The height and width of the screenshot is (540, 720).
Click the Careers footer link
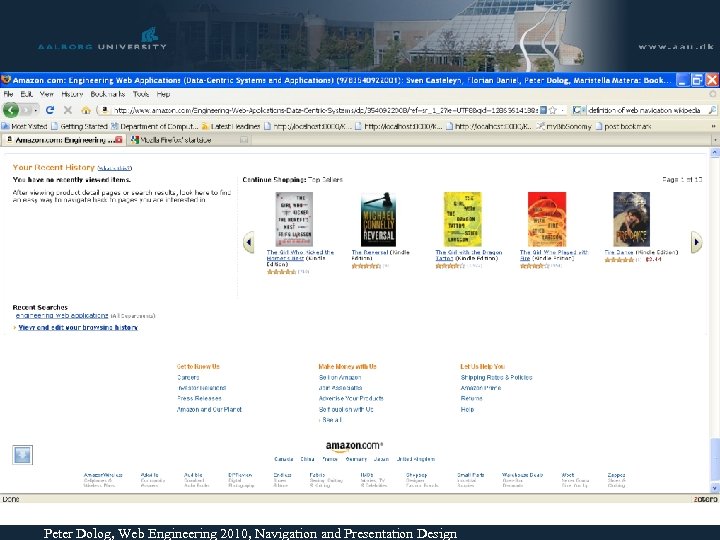click(x=188, y=377)
